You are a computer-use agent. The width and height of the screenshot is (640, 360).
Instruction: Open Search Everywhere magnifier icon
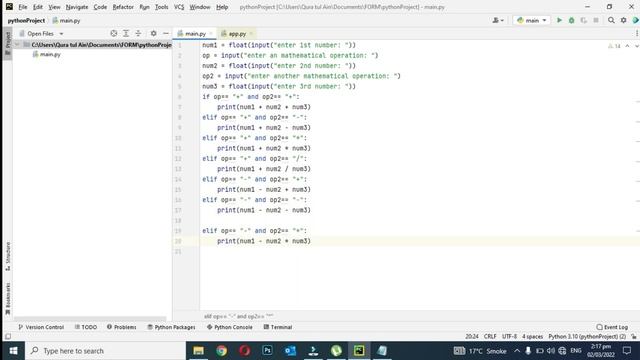pyautogui.click(x=611, y=20)
